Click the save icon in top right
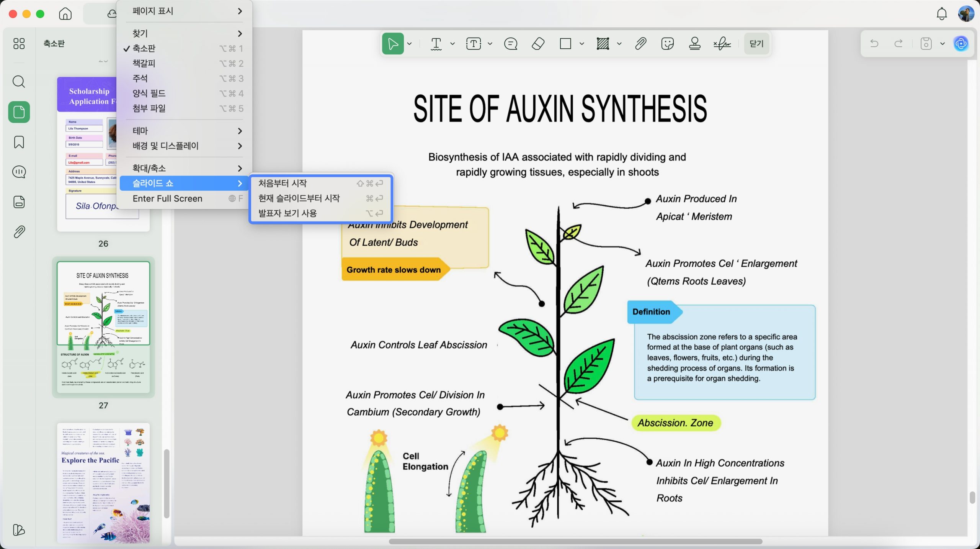 [926, 43]
